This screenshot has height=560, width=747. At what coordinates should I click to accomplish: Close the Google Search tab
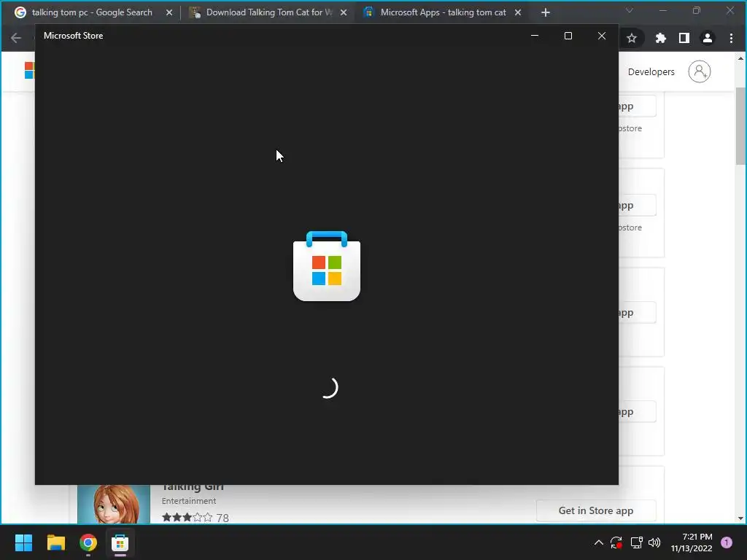point(169,13)
